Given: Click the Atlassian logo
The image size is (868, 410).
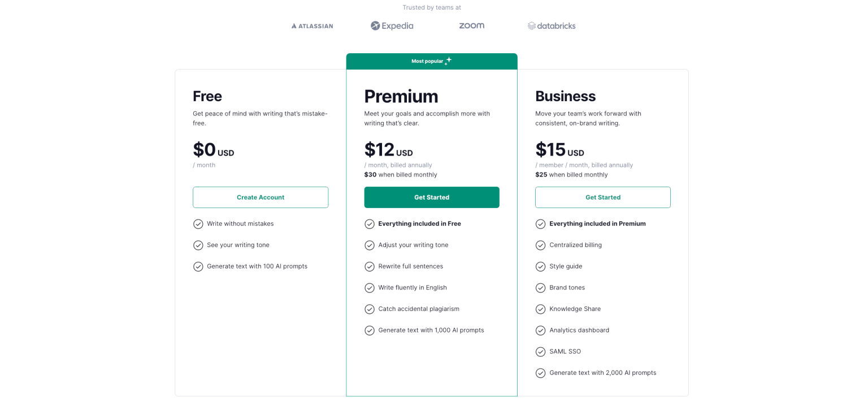Looking at the screenshot, I should click(x=312, y=25).
